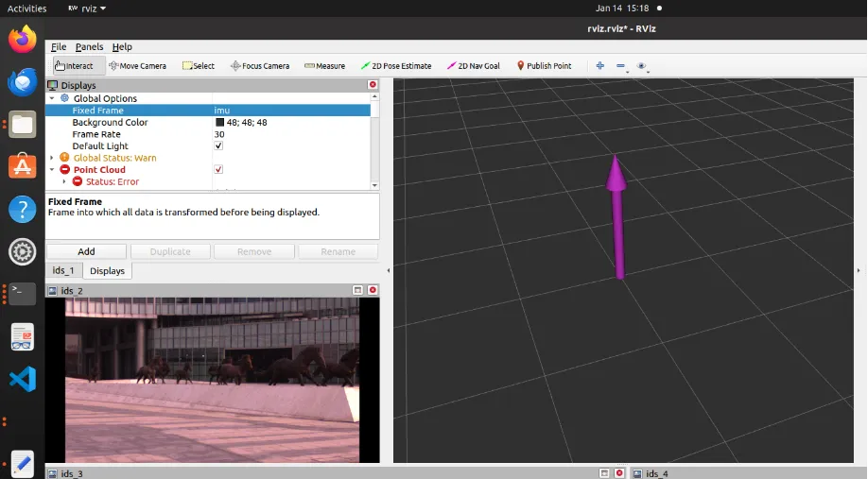Open the rviz app menu in top bar
Screen dimensions: 868x479
click(x=87, y=9)
